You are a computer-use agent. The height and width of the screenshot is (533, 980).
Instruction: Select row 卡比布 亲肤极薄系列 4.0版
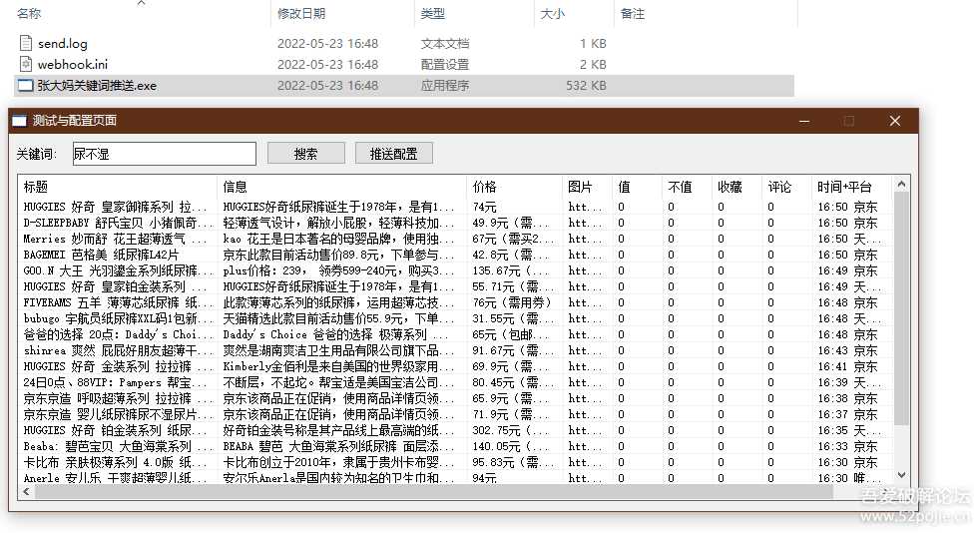point(456,462)
